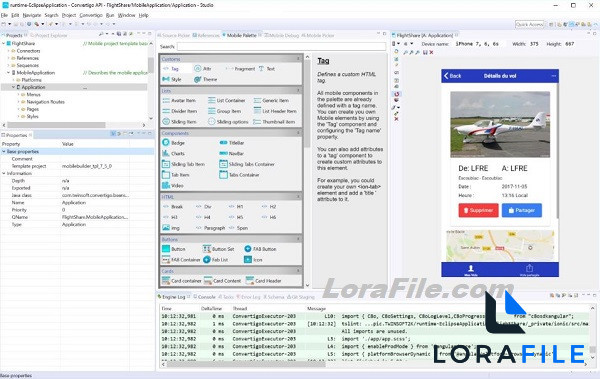
Task: Open the Navigate menu
Action: [x=32, y=15]
